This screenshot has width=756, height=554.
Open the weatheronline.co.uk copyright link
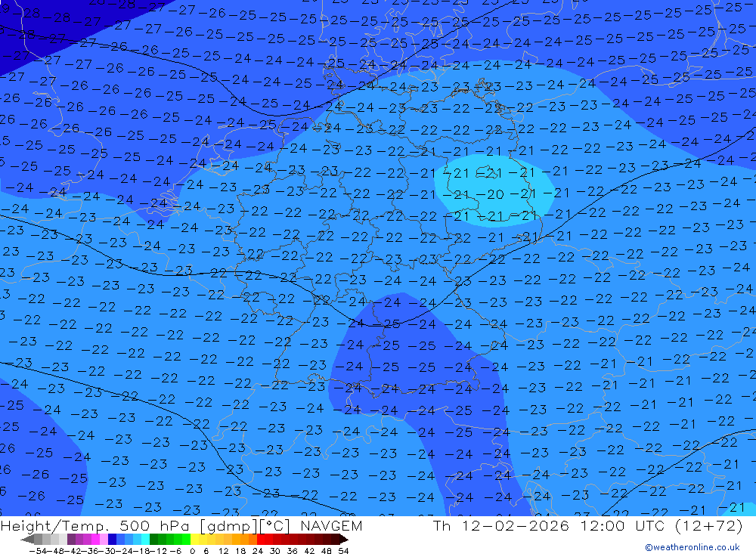692,547
